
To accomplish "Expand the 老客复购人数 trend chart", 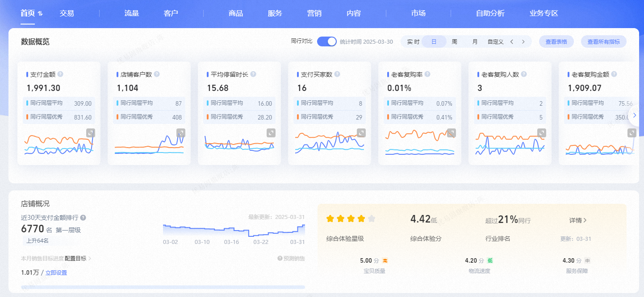I will click(x=542, y=133).
